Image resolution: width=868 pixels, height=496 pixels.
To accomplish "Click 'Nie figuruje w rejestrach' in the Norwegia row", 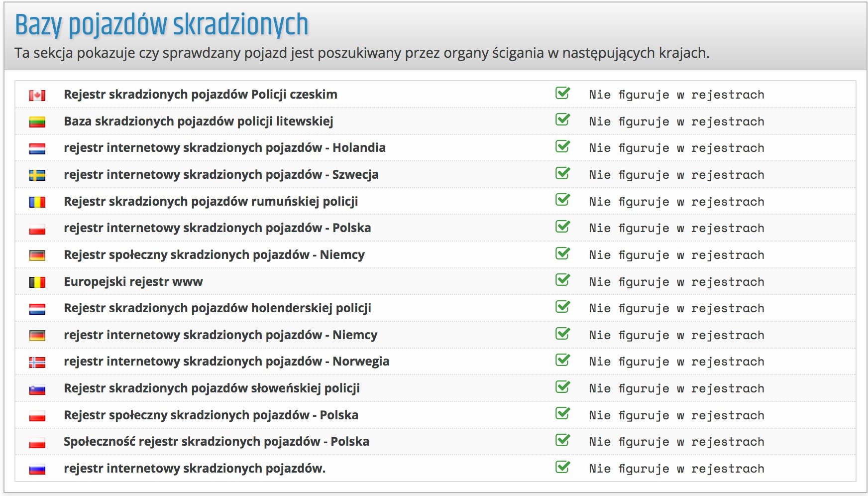I will (676, 362).
